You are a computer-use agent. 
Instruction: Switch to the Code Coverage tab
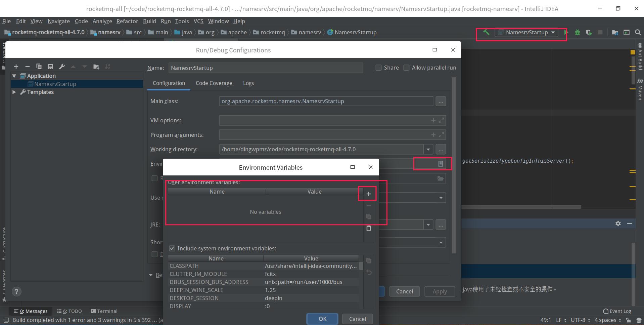(x=214, y=83)
